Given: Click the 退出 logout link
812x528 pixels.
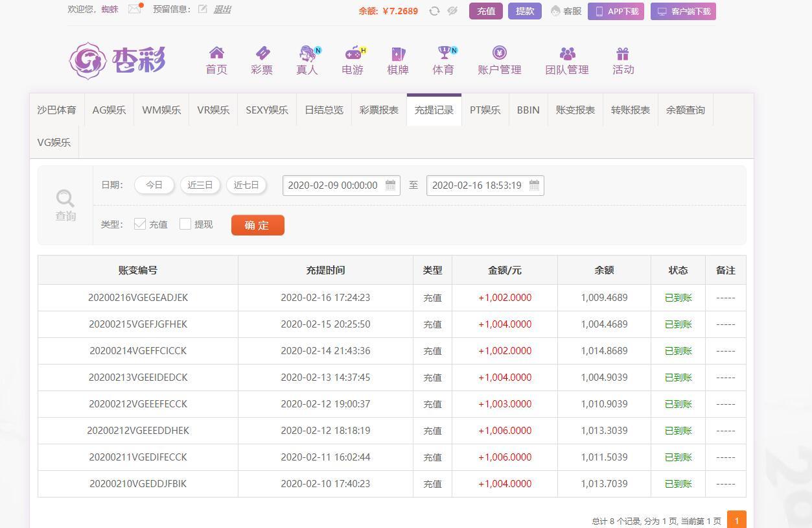Looking at the screenshot, I should click(x=222, y=9).
